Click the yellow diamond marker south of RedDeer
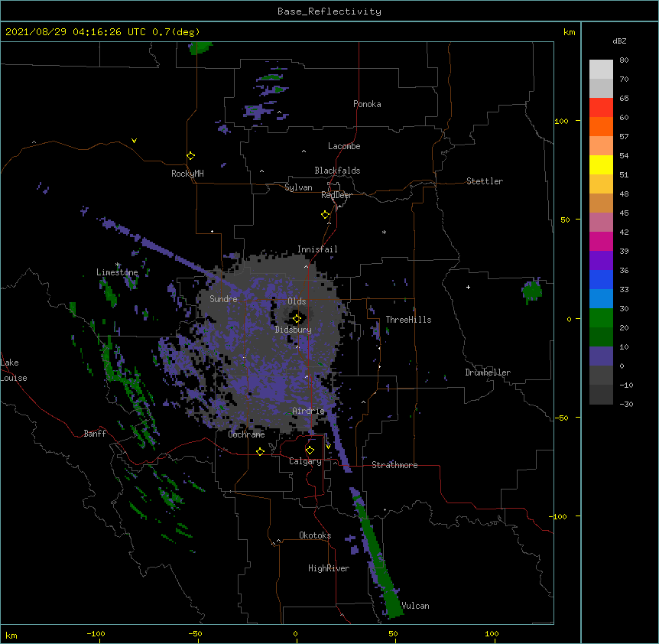 tap(326, 215)
